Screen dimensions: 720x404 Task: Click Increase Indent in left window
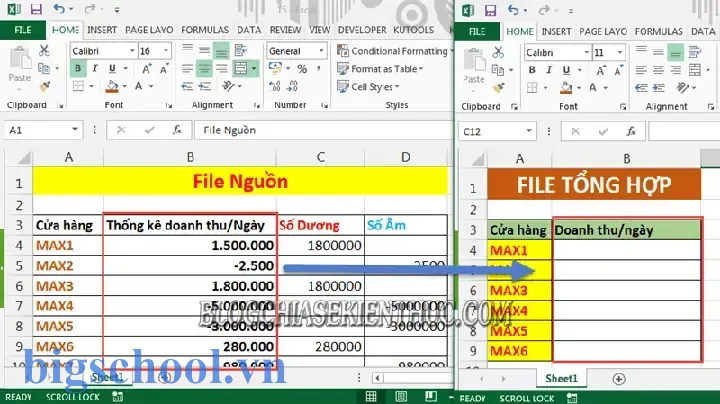click(204, 86)
